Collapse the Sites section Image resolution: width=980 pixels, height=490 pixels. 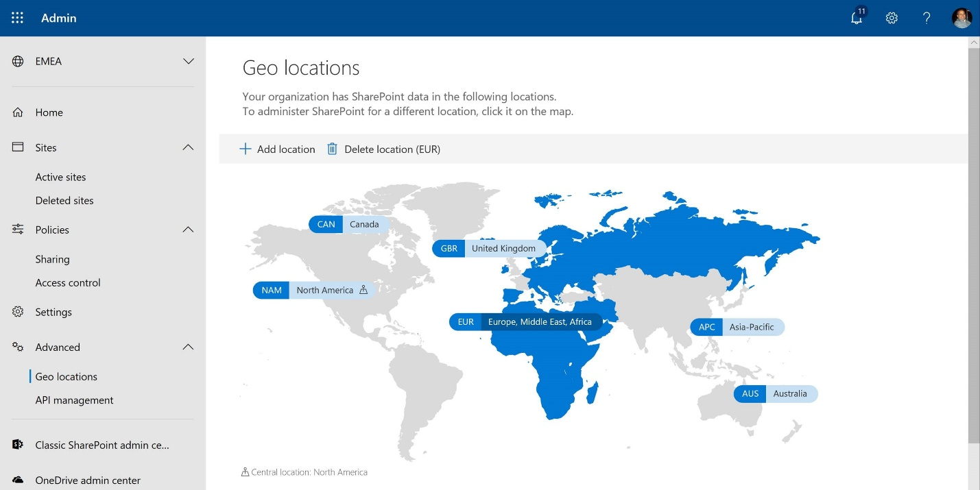tap(189, 147)
